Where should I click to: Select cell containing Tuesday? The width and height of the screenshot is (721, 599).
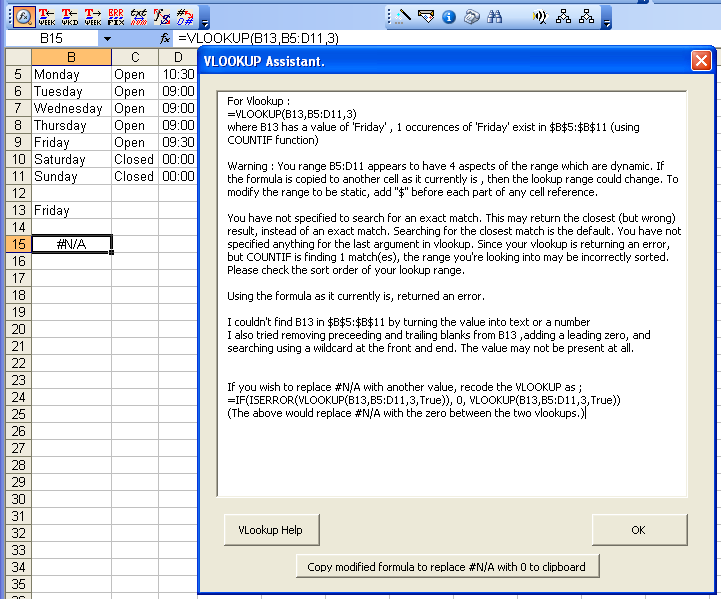71,91
